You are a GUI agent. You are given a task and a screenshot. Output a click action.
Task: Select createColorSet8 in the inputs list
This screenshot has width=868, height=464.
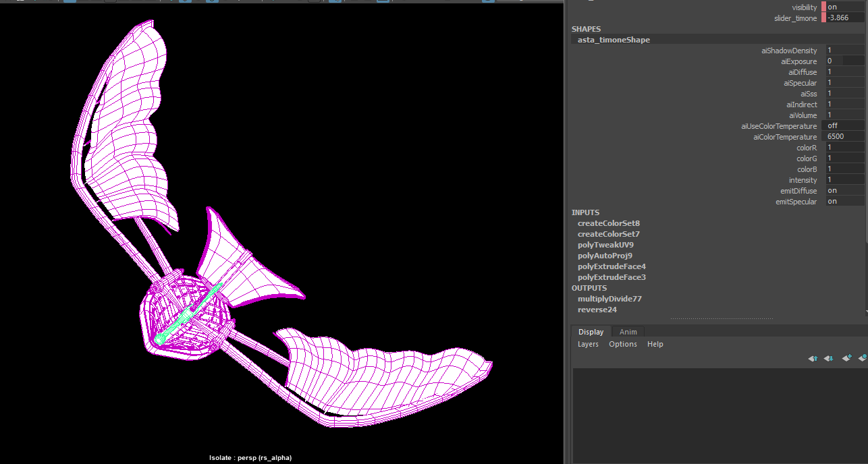609,223
